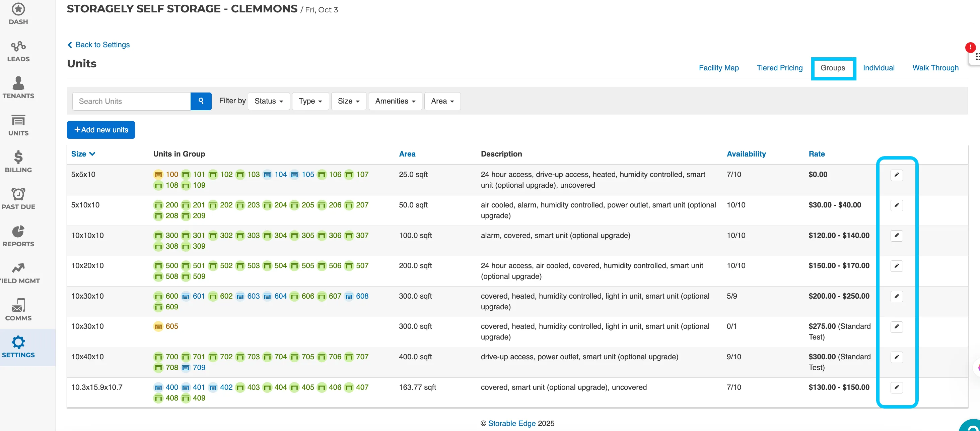Image resolution: width=980 pixels, height=431 pixels.
Task: Sort by the Rate column header
Action: point(817,154)
